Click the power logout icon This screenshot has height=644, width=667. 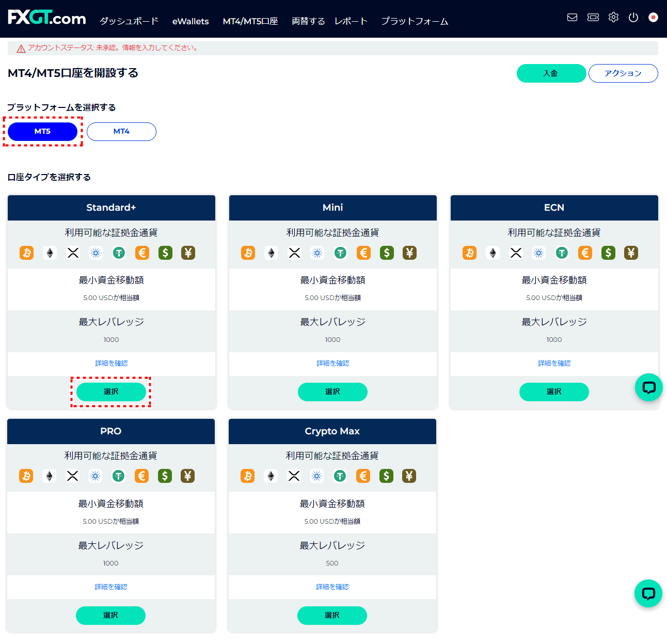(x=633, y=18)
